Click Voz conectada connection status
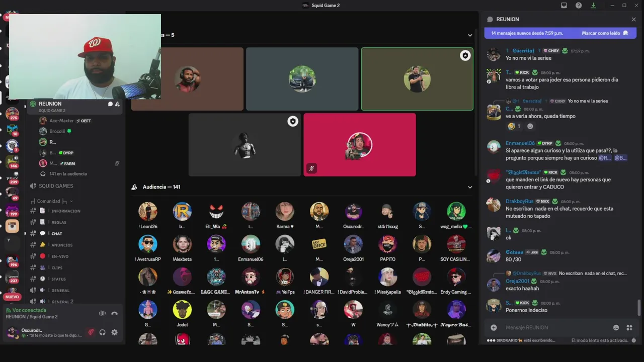This screenshot has width=644, height=362. click(x=29, y=310)
